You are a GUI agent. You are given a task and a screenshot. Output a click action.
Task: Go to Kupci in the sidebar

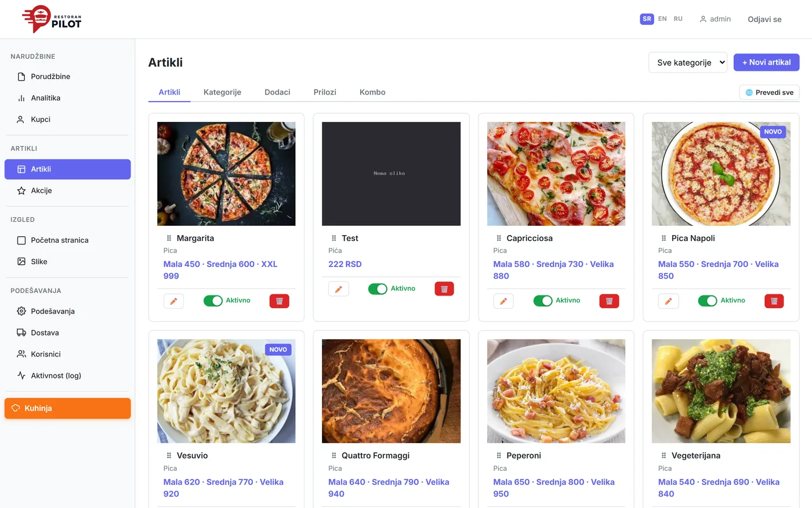tap(68, 120)
